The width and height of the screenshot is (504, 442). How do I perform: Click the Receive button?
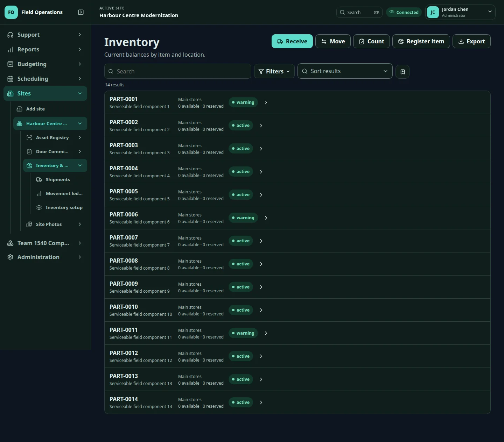point(292,41)
